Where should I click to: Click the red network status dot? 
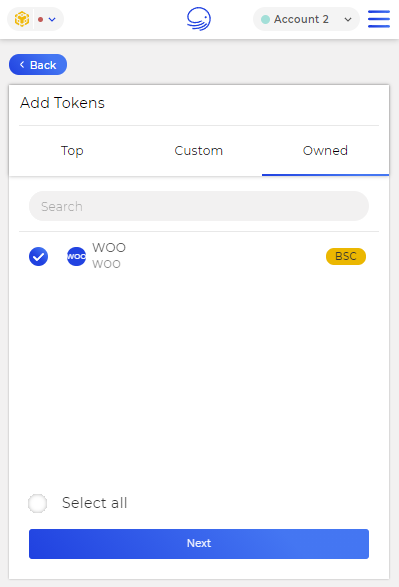[x=40, y=19]
